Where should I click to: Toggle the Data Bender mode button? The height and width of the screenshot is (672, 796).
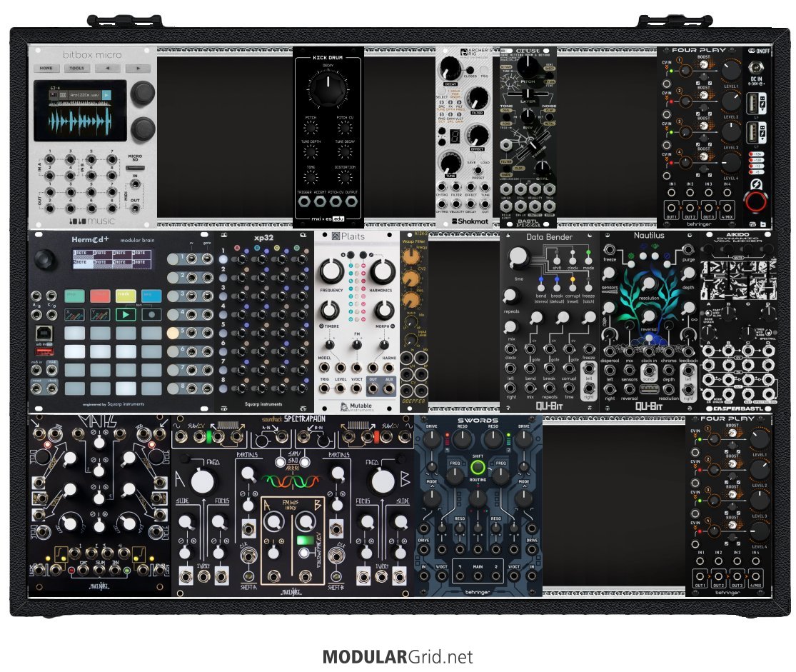588,260
